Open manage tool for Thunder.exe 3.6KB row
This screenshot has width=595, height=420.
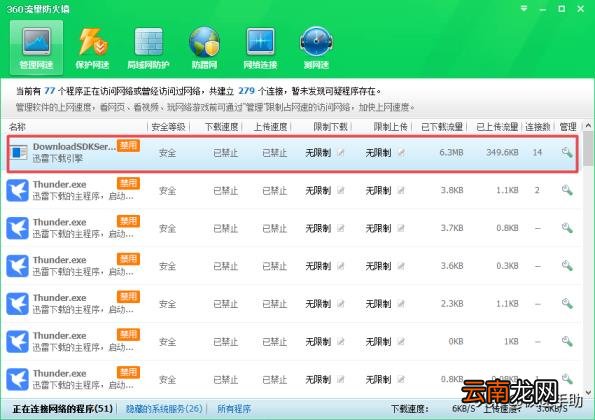click(567, 266)
